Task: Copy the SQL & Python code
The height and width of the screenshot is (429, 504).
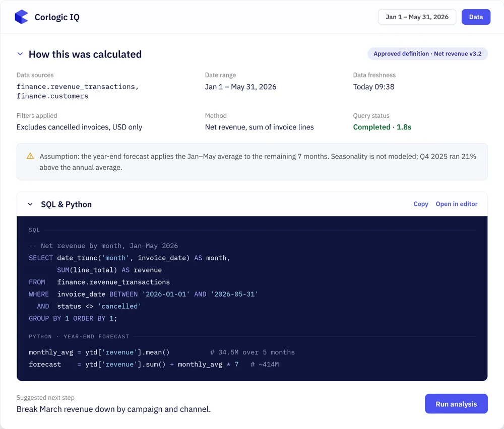Action: (x=421, y=204)
